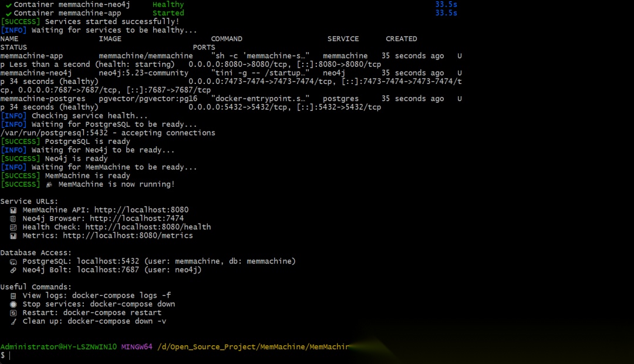This screenshot has width=634, height=364.
Task: Click the 'Service URLs:' heading
Action: [29, 201]
